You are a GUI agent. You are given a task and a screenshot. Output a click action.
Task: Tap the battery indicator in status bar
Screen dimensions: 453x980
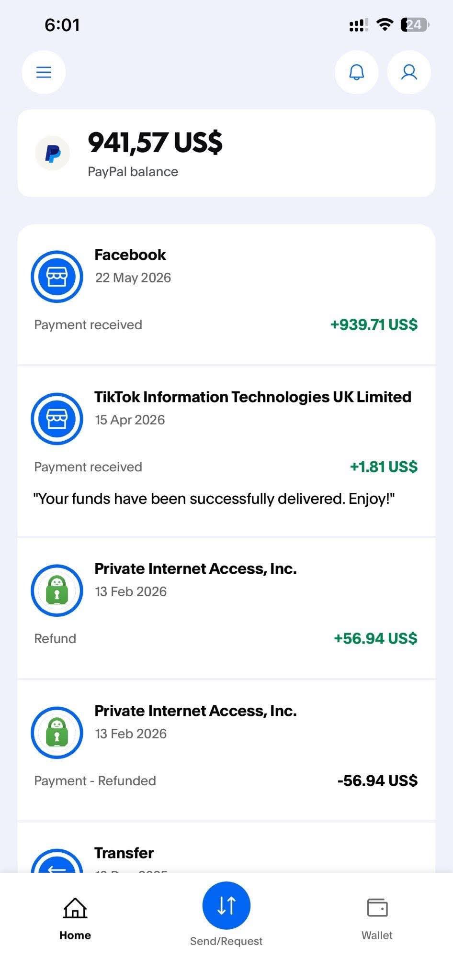point(415,24)
